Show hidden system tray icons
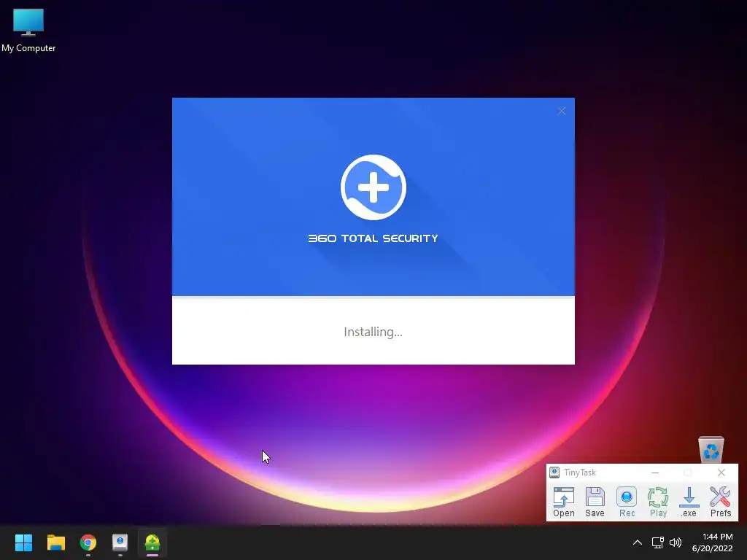747x560 pixels. tap(637, 542)
